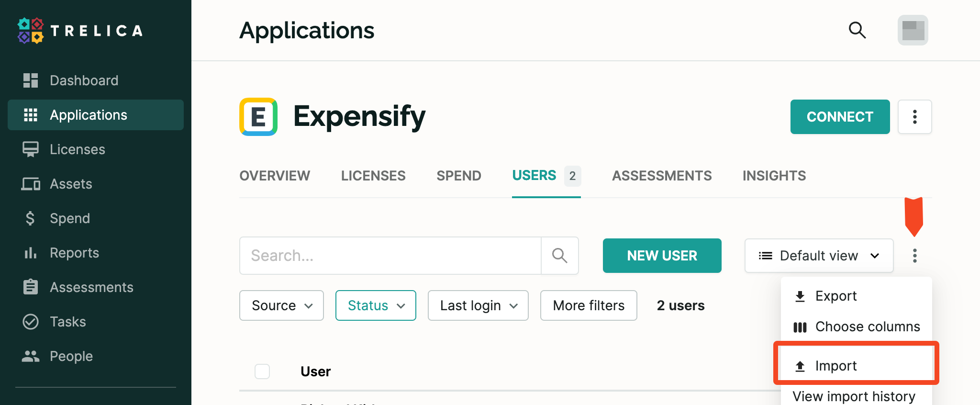Expand the Status filter dropdown

376,305
